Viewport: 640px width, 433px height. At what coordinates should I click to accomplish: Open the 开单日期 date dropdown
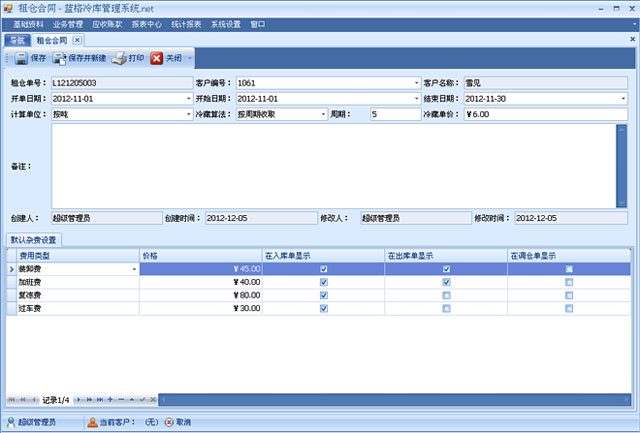click(x=189, y=99)
